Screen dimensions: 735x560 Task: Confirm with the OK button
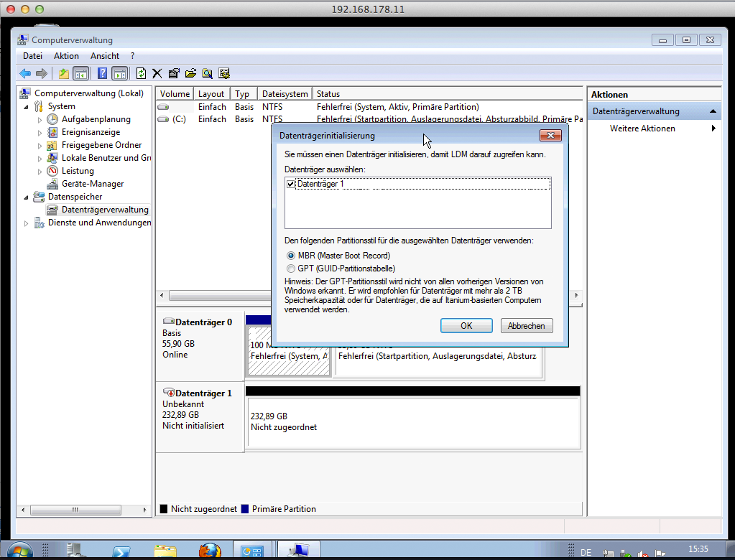466,326
